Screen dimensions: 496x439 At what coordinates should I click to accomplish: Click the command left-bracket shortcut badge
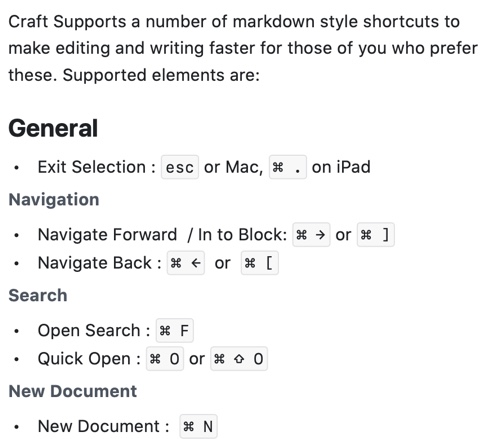260,263
